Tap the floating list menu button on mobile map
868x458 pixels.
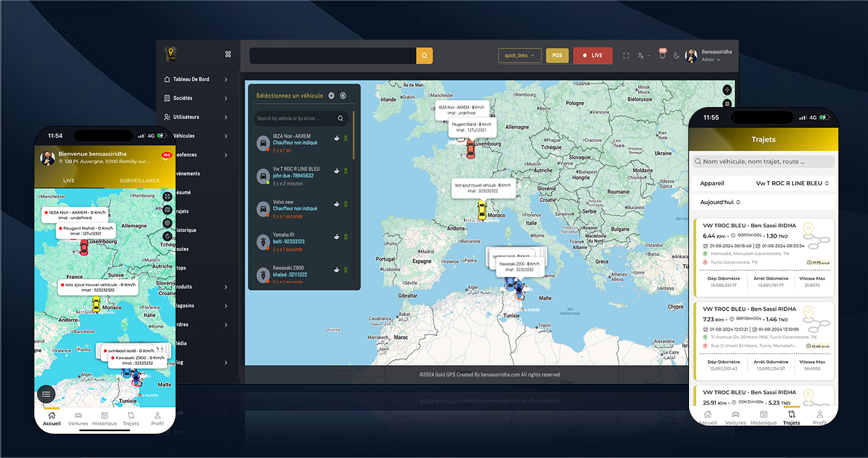pos(46,395)
